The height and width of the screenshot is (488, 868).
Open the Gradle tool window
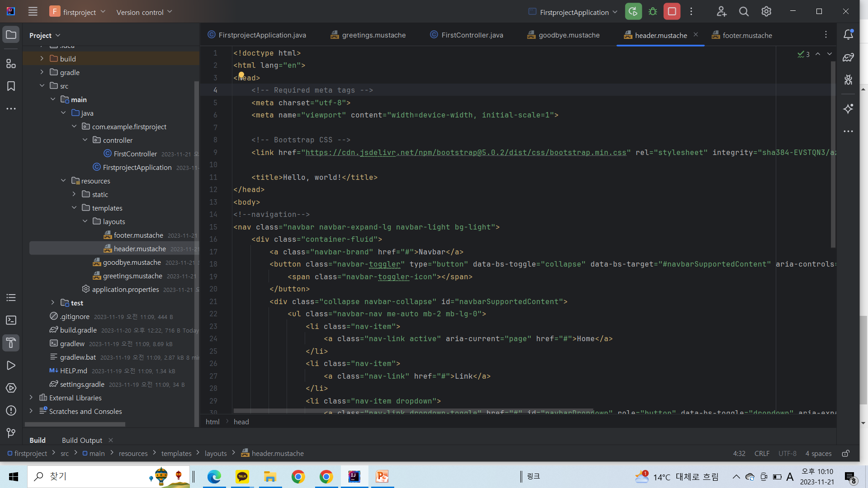click(x=848, y=57)
